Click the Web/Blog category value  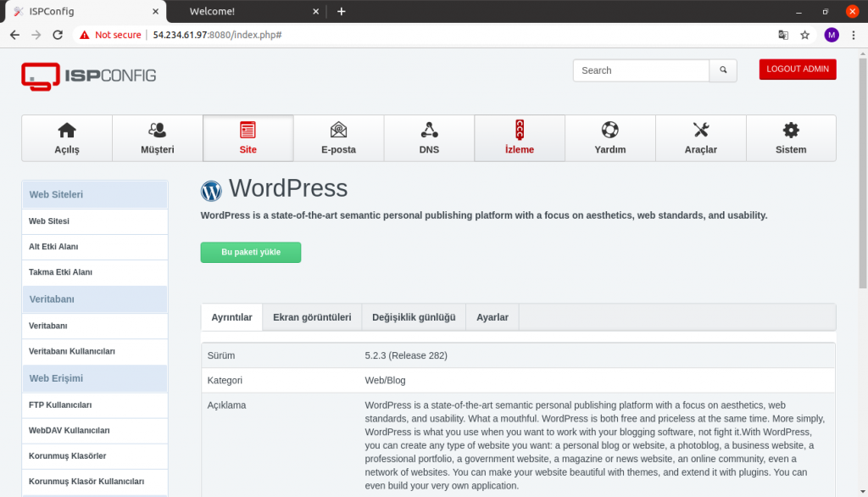pyautogui.click(x=386, y=381)
